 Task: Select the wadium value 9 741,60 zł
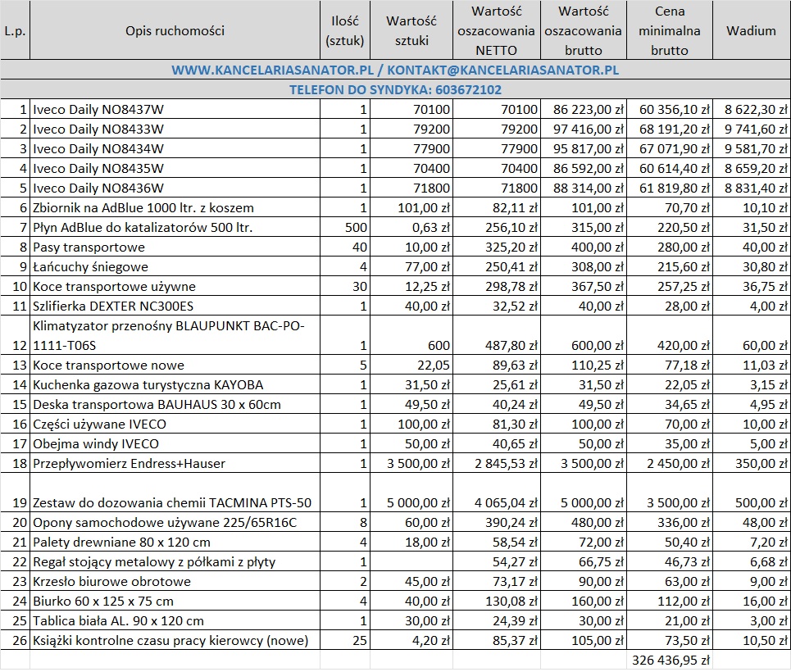pyautogui.click(x=751, y=129)
